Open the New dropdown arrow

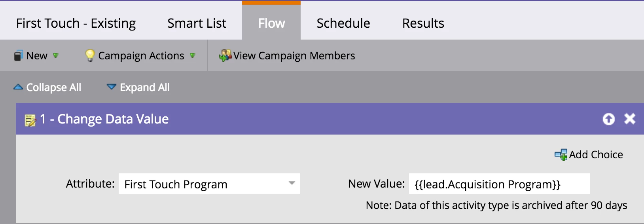56,55
